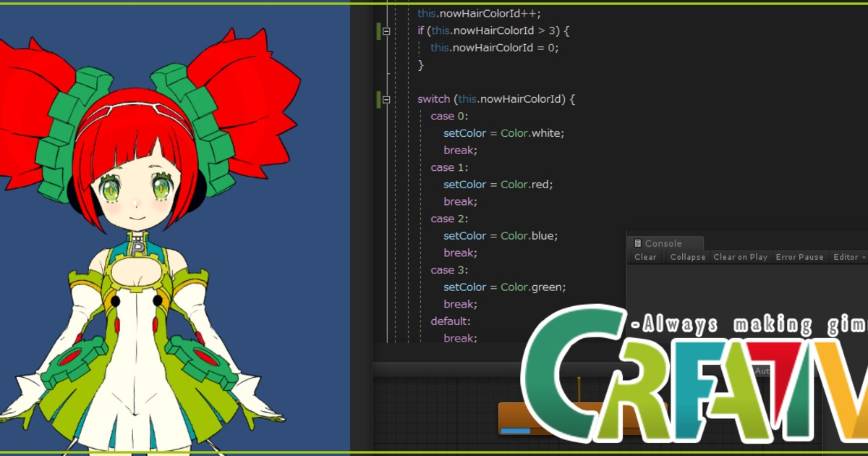Toggle the Collapse option in Console
868x456 pixels.
(x=688, y=257)
